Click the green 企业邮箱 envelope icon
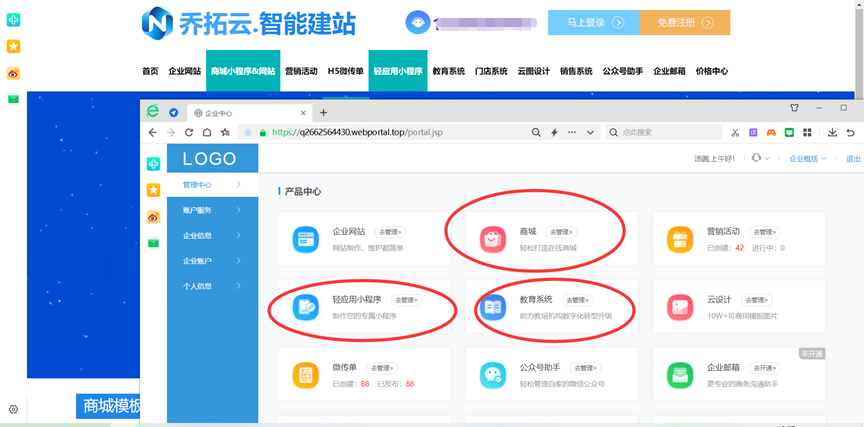This screenshot has height=427, width=864. click(680, 375)
